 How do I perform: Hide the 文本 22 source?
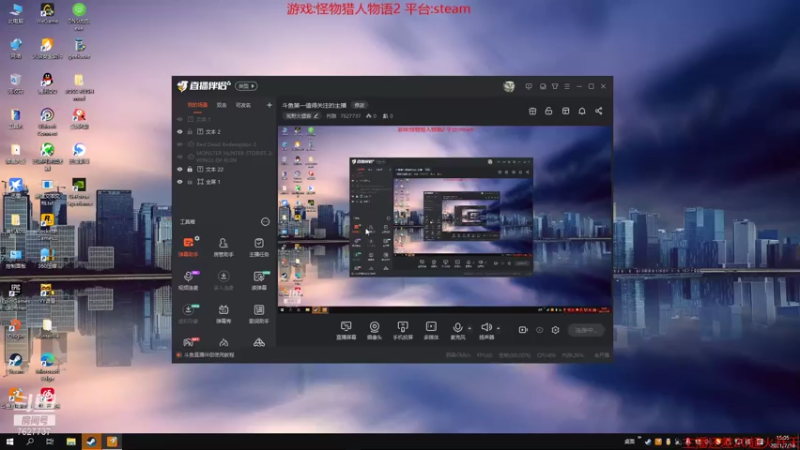point(180,169)
